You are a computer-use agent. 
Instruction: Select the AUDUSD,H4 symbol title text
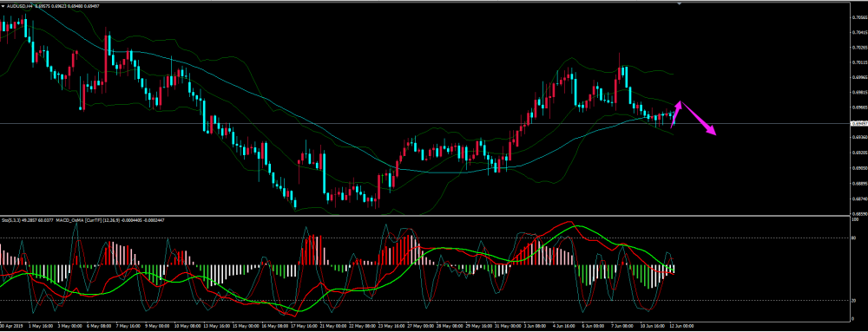pos(19,6)
